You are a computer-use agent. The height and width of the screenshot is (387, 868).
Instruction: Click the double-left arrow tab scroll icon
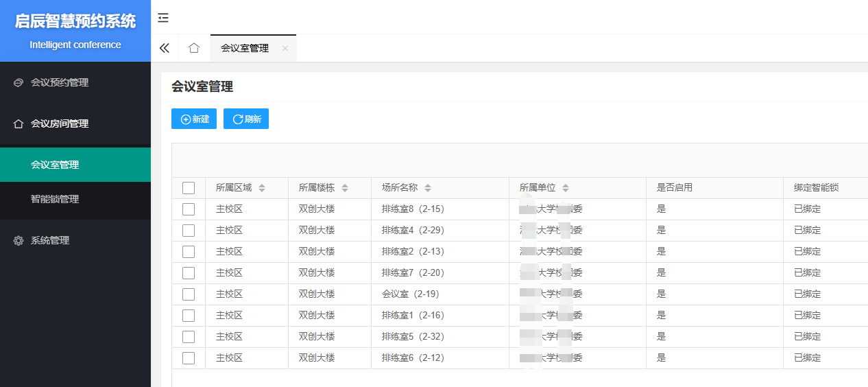click(x=164, y=48)
